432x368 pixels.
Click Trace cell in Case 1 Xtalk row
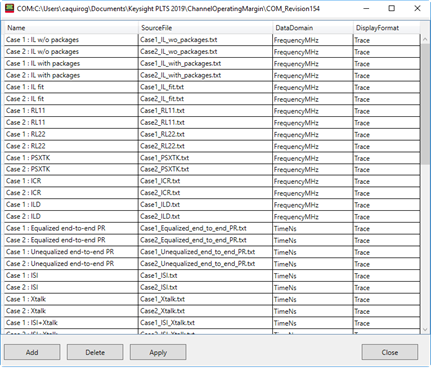point(386,299)
